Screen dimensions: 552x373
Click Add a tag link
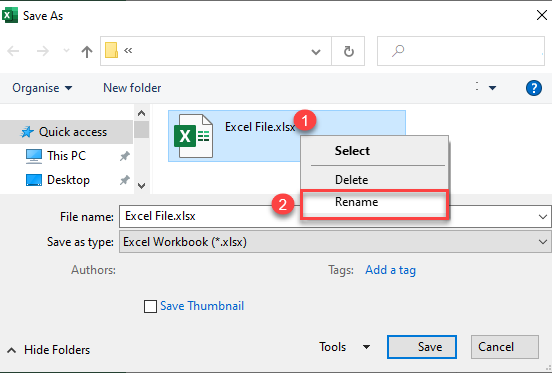(x=390, y=270)
